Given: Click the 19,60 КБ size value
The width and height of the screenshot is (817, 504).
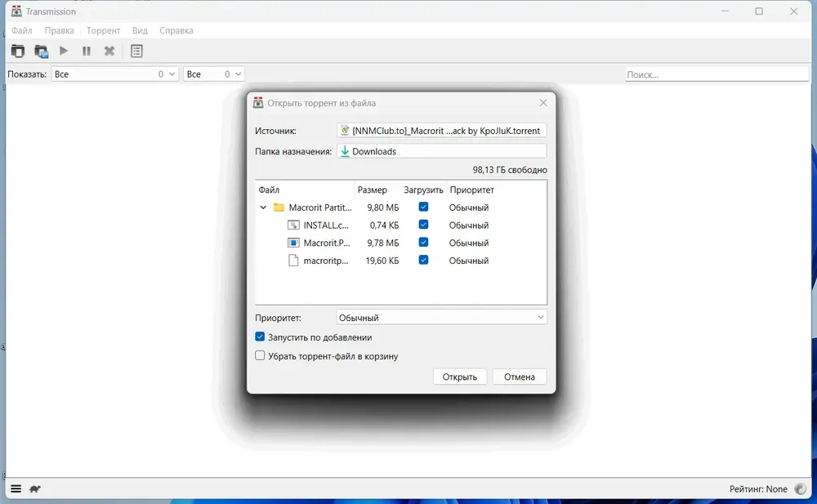Looking at the screenshot, I should click(382, 261).
